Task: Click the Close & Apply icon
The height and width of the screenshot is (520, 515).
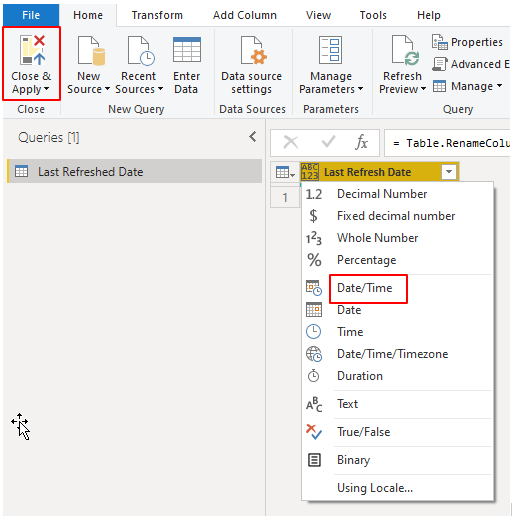Action: [32, 50]
